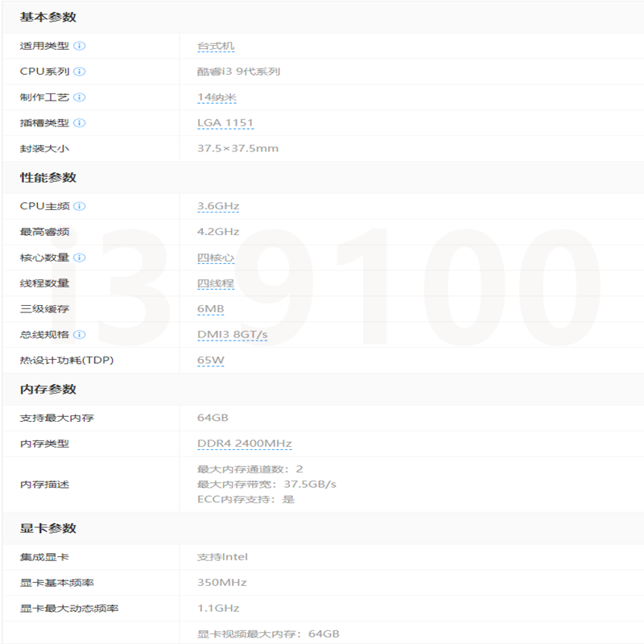644x644 pixels.
Task: Open the 65W TDP link
Action: [211, 360]
